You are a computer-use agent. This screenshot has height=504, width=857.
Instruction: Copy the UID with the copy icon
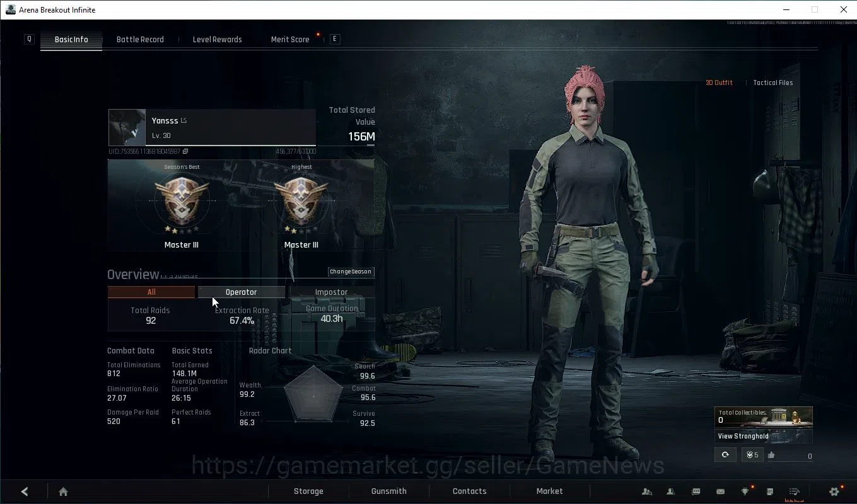click(185, 151)
